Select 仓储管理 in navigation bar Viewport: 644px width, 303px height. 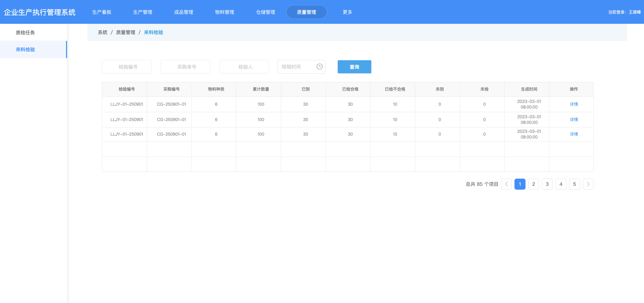click(x=265, y=12)
